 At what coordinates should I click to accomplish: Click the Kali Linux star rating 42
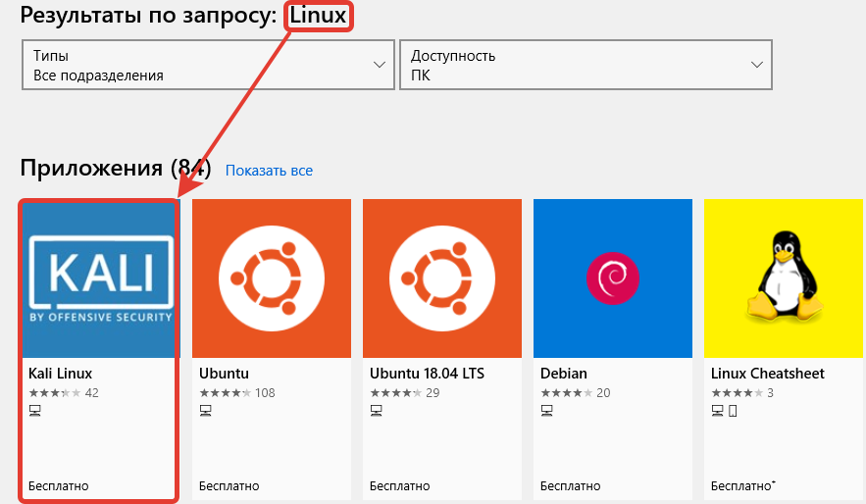point(64,393)
